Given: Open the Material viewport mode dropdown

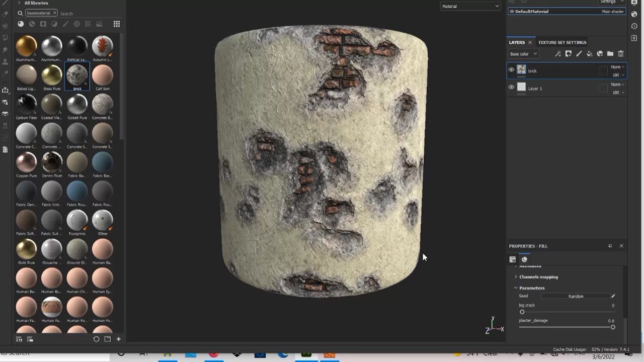Looking at the screenshot, I should pyautogui.click(x=470, y=6).
